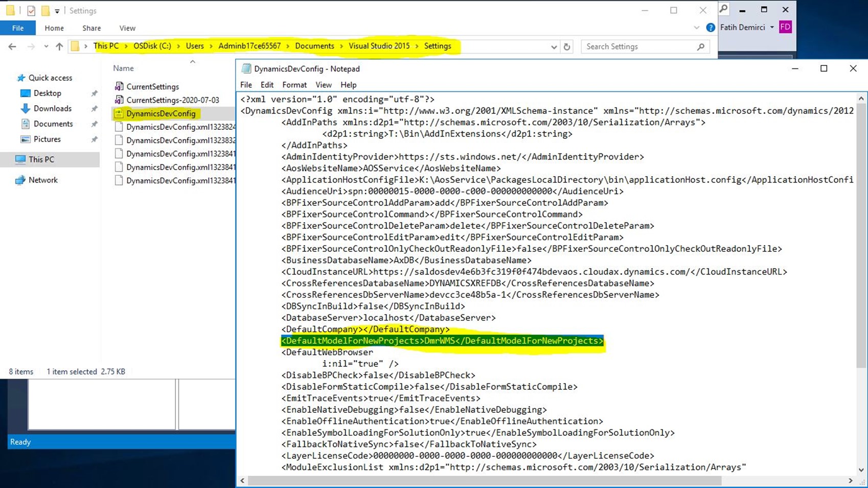Open the File tab in File Explorer
Viewport: 868px width, 488px height.
[18, 28]
